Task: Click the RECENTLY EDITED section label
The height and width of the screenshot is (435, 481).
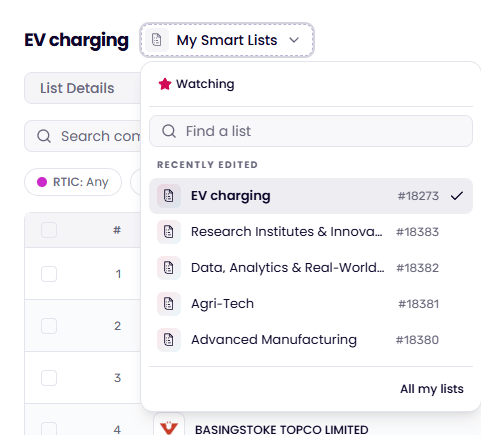Action: (207, 165)
